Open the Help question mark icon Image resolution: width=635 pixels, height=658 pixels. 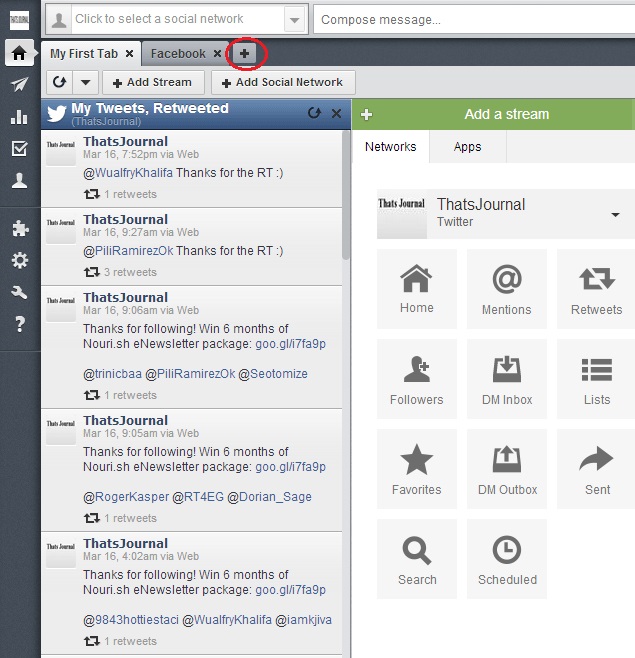click(x=20, y=324)
